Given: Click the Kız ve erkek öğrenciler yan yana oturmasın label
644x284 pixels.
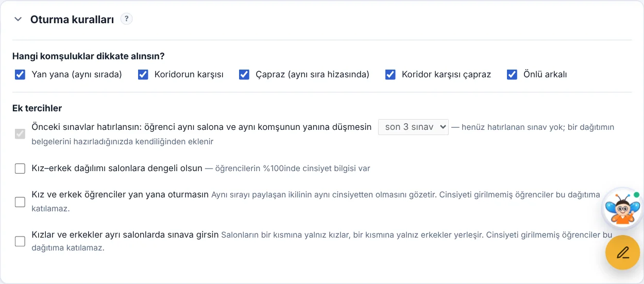Looking at the screenshot, I should click(x=120, y=195).
